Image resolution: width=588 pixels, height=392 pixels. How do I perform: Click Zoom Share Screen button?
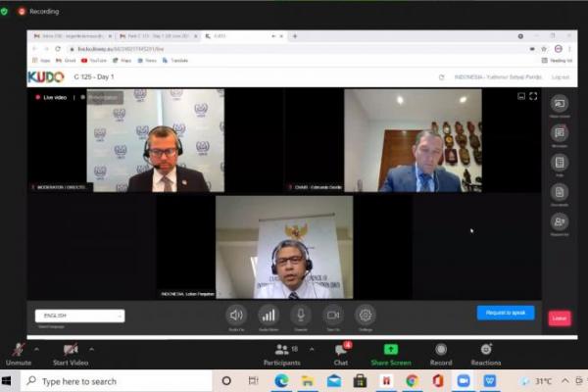coord(391,355)
